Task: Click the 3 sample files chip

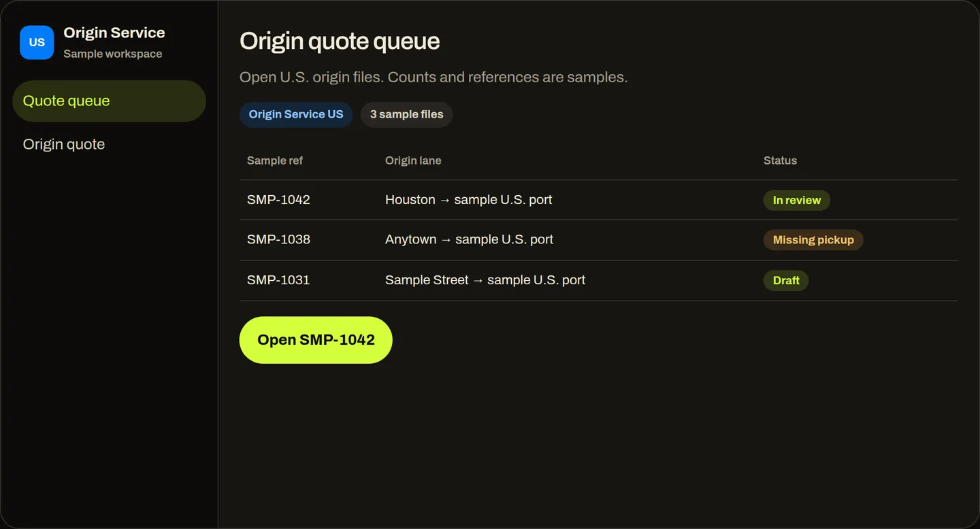Action: pyautogui.click(x=406, y=114)
